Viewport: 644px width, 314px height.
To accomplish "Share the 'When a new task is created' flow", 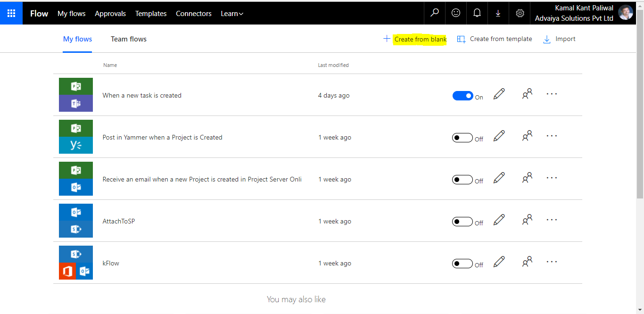I will 527,94.
